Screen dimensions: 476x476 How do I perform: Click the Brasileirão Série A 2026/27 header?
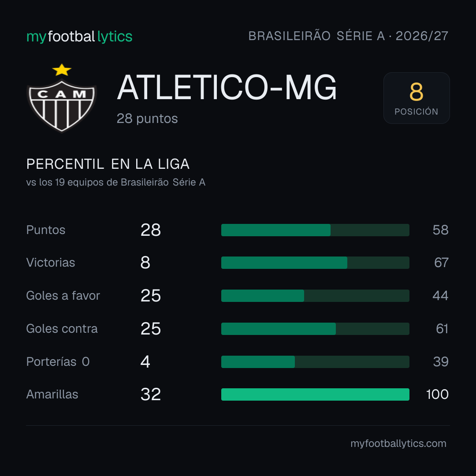pyautogui.click(x=348, y=36)
